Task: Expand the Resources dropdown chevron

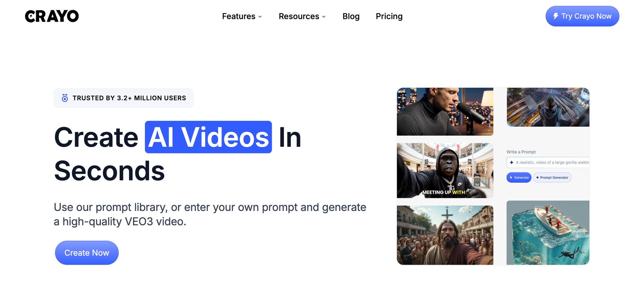Action: coord(324,17)
